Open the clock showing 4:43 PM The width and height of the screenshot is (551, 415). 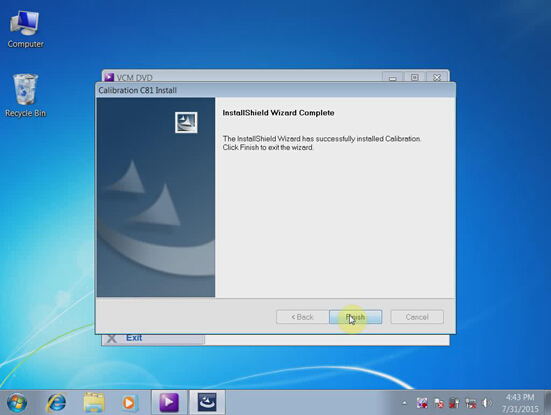[x=520, y=403]
